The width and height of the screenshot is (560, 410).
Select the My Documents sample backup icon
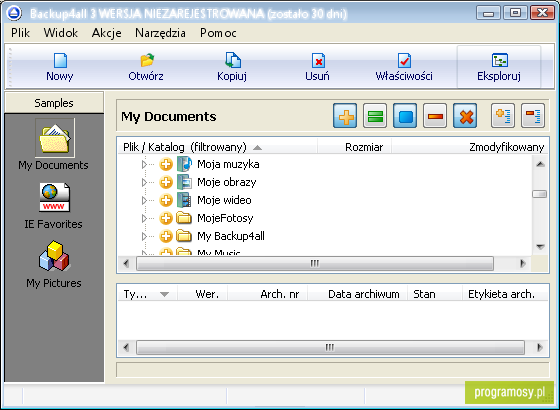55,138
